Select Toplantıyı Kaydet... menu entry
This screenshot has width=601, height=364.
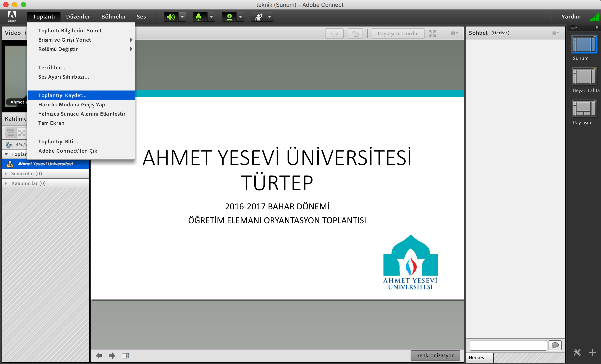pos(81,95)
